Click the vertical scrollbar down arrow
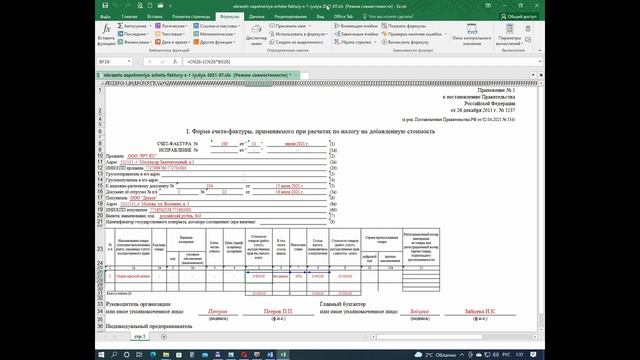 click(x=541, y=329)
